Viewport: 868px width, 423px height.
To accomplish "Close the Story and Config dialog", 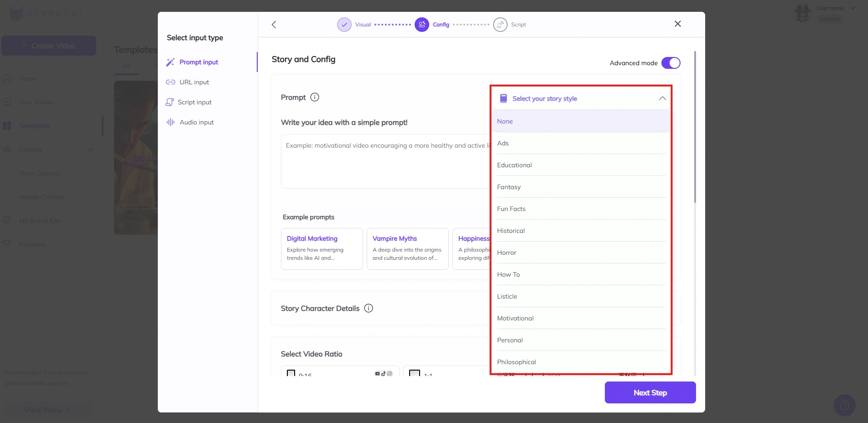I will pyautogui.click(x=678, y=24).
